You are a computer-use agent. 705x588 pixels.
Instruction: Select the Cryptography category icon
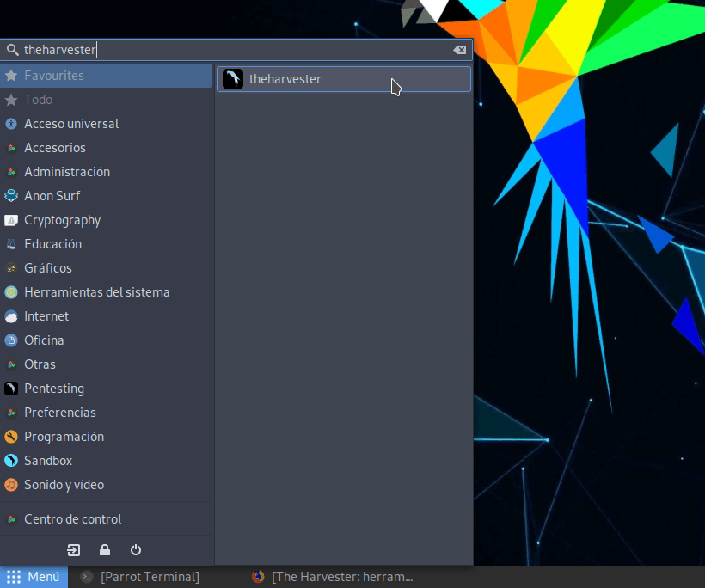(x=12, y=219)
